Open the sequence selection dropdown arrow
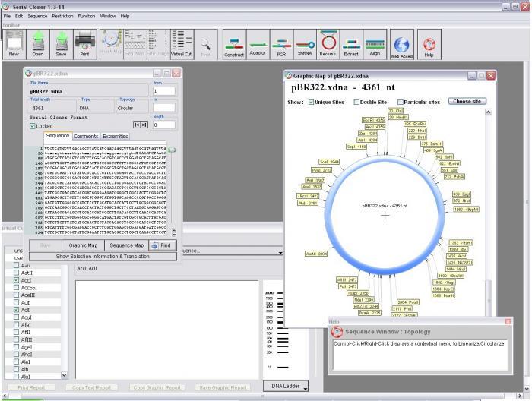The height and width of the screenshot is (401, 532). pyautogui.click(x=280, y=253)
